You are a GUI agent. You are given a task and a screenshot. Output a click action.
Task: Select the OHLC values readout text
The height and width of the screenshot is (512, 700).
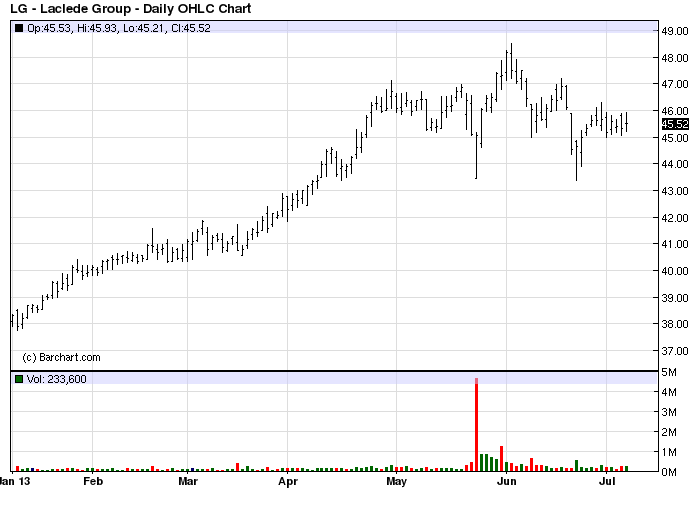coord(119,28)
